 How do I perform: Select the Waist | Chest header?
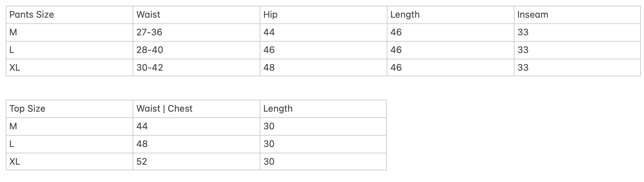point(164,109)
